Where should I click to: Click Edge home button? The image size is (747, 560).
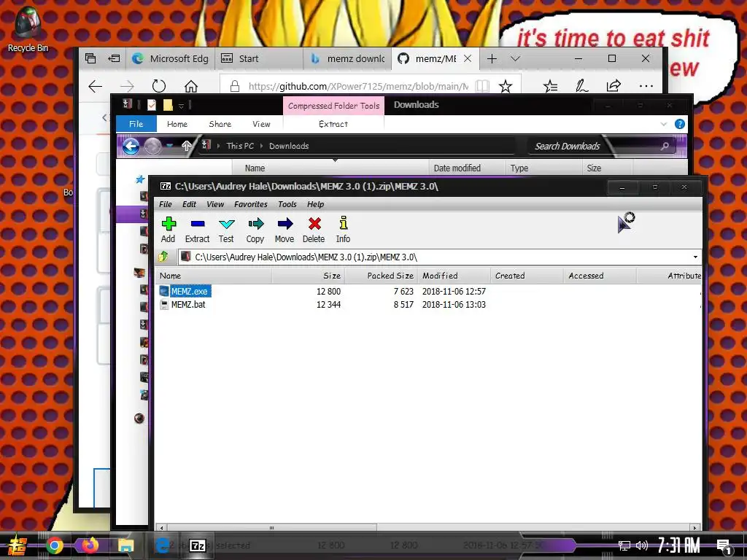[191, 86]
